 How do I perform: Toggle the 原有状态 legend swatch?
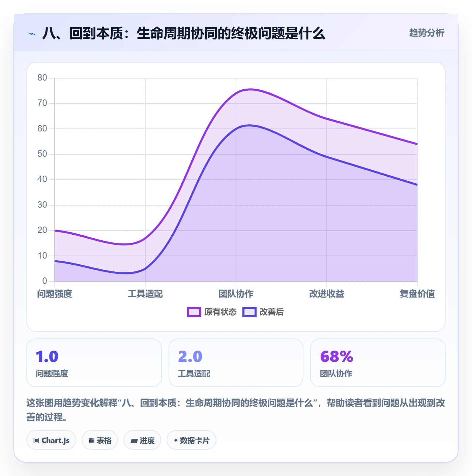(194, 312)
